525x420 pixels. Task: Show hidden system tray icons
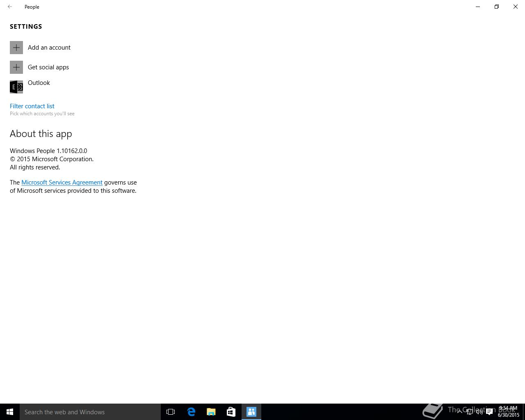[459, 411]
